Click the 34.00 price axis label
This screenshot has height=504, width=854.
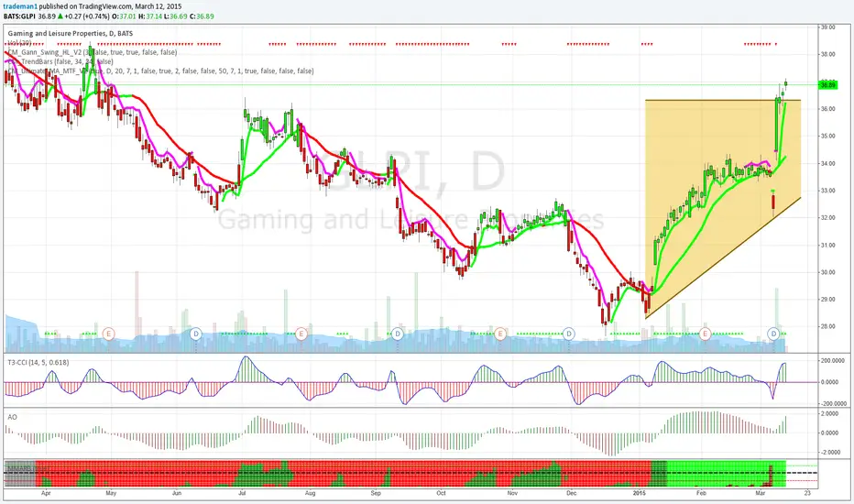827,163
